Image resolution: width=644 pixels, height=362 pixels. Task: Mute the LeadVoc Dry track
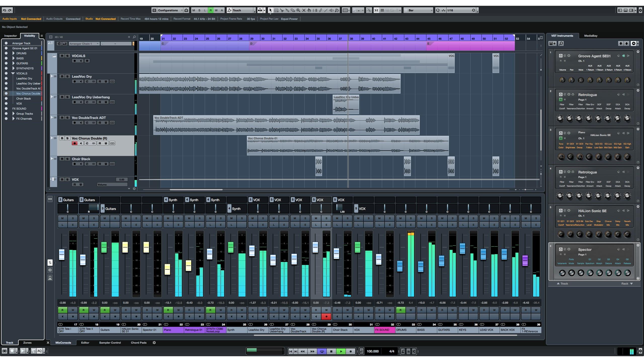tap(62, 76)
